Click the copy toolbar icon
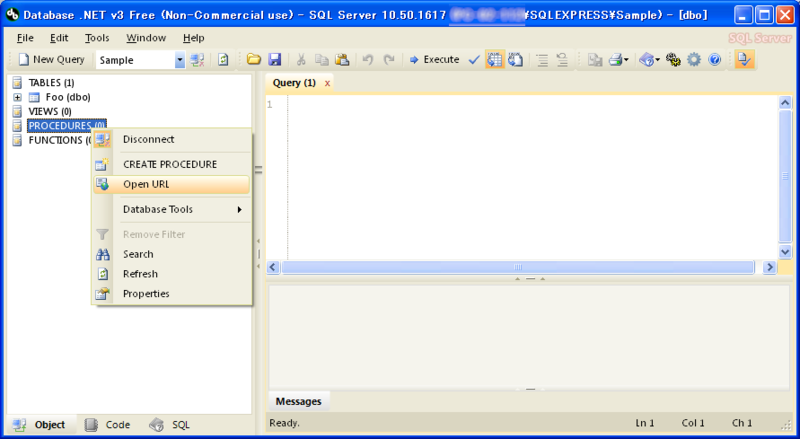The image size is (800, 439). (x=321, y=60)
